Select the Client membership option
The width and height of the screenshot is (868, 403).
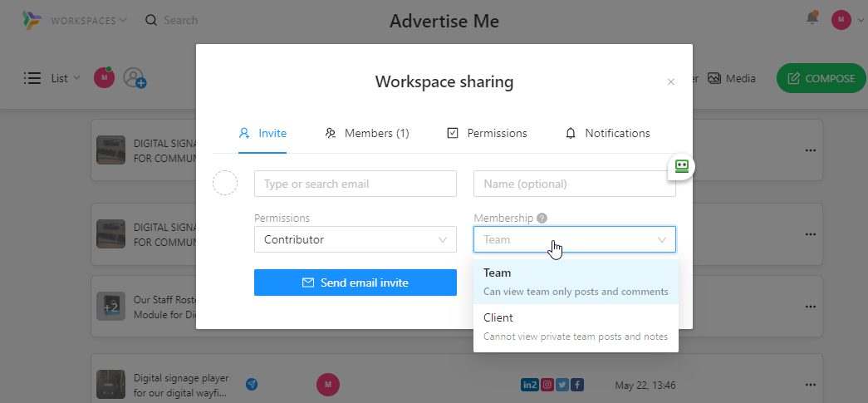576,326
